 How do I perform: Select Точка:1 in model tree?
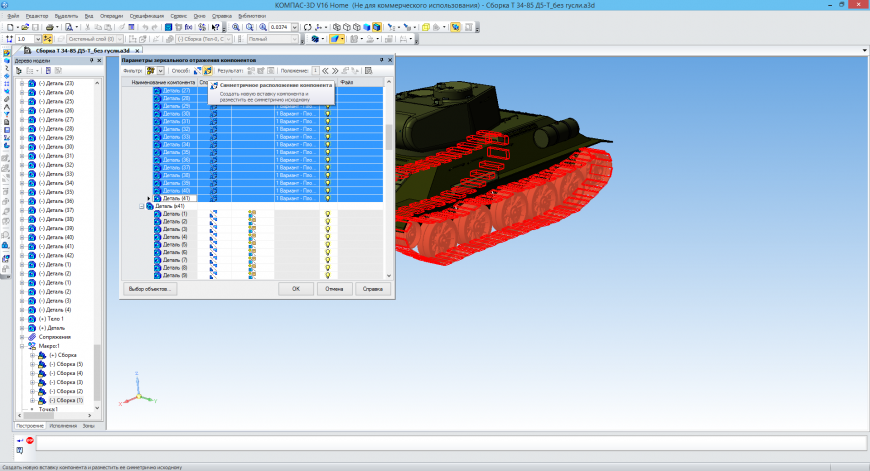coord(48,409)
